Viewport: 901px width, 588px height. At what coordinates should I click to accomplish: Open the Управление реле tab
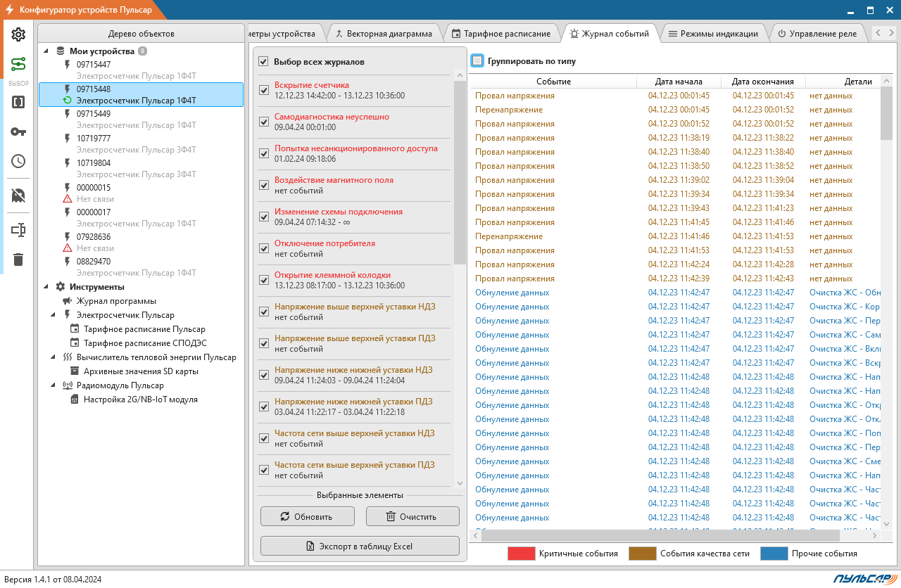tap(817, 33)
